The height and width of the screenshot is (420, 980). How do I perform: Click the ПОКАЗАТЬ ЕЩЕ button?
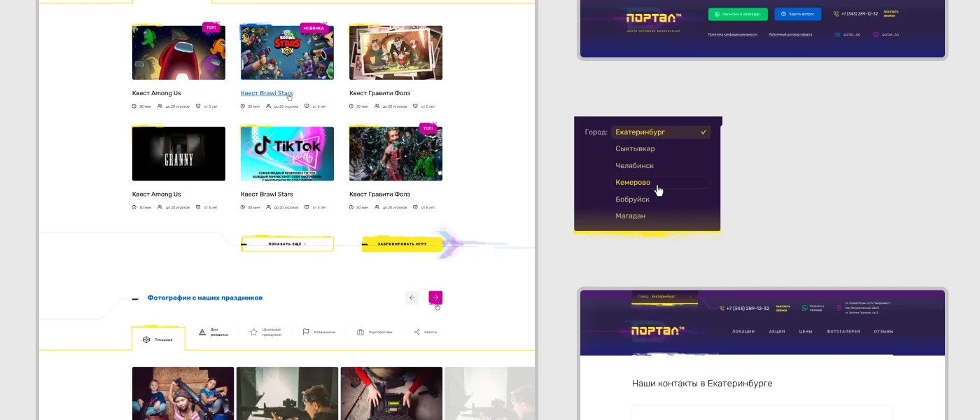287,244
